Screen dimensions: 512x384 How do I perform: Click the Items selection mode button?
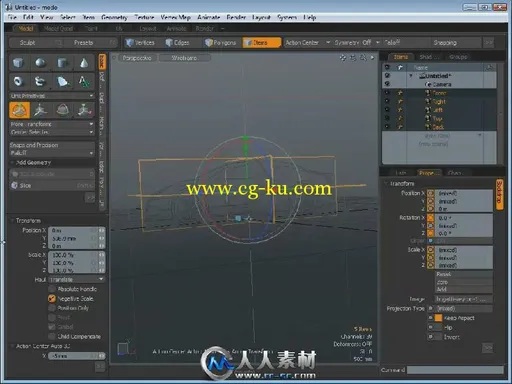(x=262, y=42)
